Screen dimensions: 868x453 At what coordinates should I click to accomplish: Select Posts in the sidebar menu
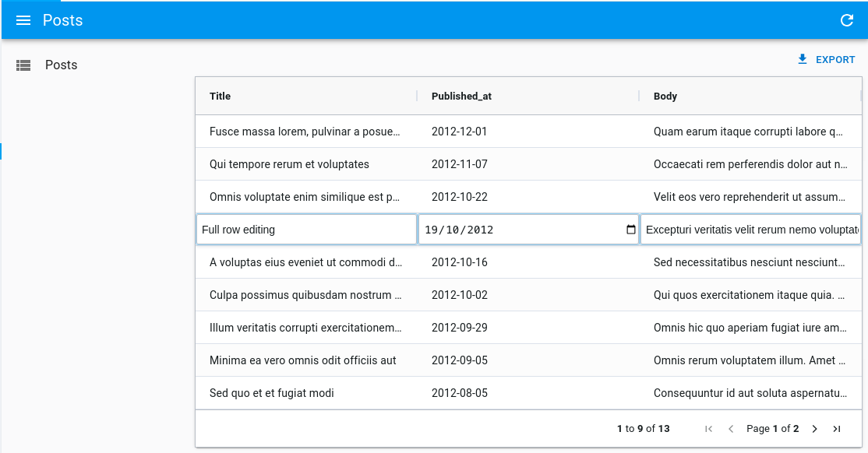[61, 65]
